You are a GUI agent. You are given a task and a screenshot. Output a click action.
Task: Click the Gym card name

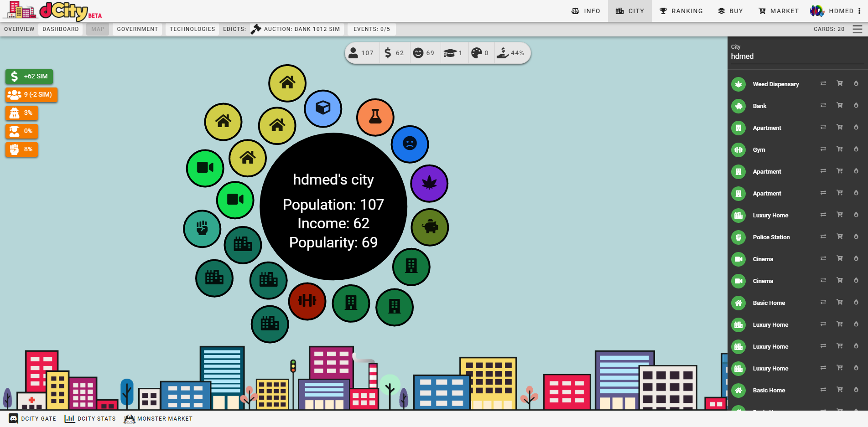point(759,150)
